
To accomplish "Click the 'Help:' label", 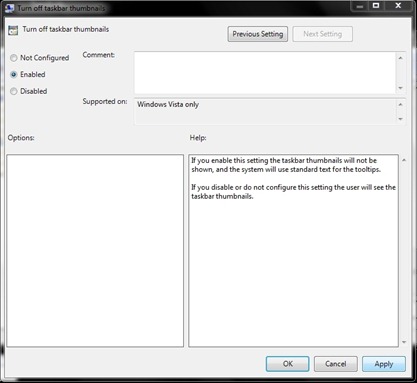I will tap(198, 138).
